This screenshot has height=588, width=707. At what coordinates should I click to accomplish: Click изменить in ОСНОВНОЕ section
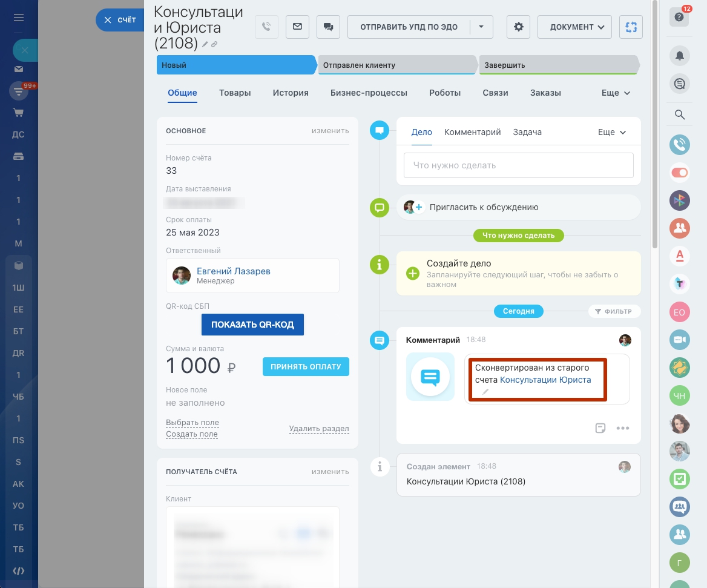tap(330, 131)
